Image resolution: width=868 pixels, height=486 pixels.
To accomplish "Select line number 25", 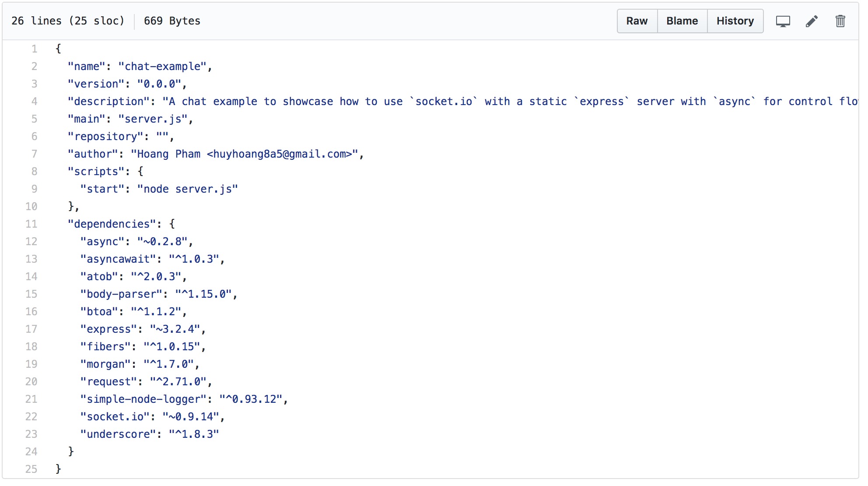I will point(31,469).
